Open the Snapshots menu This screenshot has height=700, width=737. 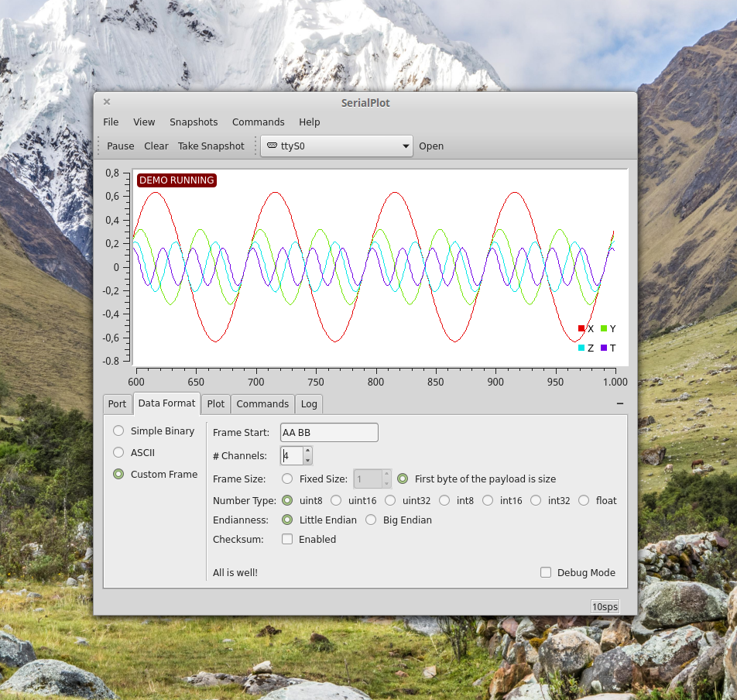tap(194, 122)
